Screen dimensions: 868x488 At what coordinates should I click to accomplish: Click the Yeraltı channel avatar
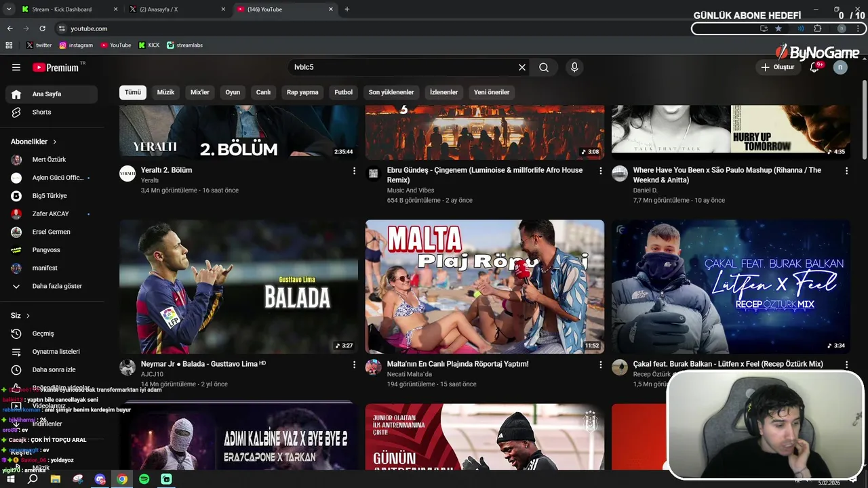click(x=127, y=174)
